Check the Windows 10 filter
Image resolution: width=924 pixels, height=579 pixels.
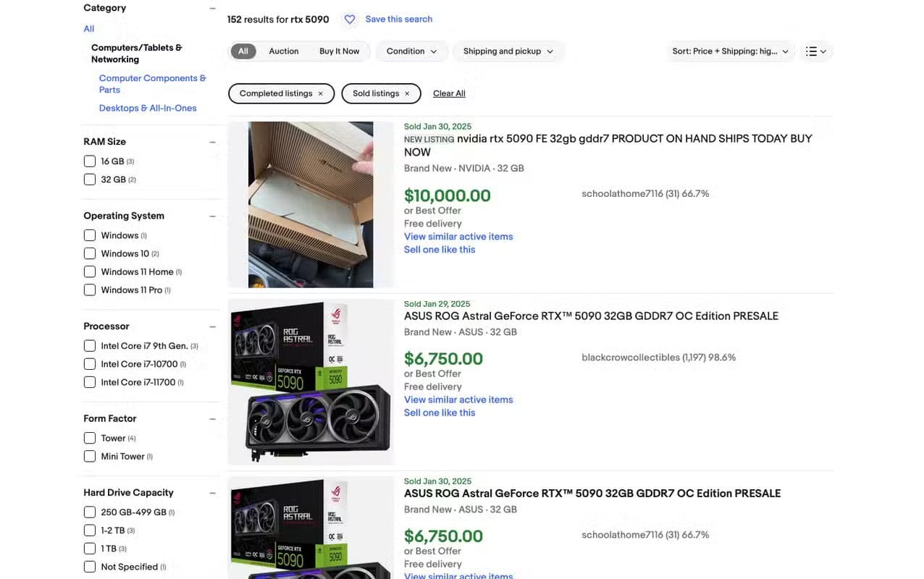point(89,253)
